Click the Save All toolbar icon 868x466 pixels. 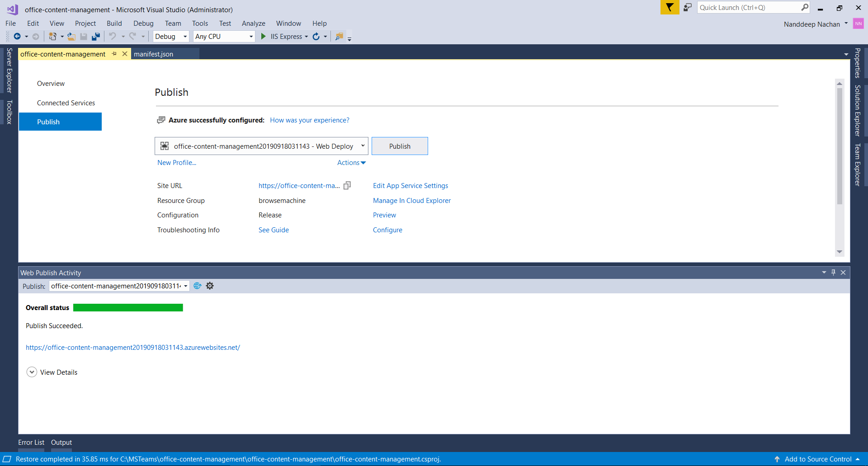pos(95,37)
